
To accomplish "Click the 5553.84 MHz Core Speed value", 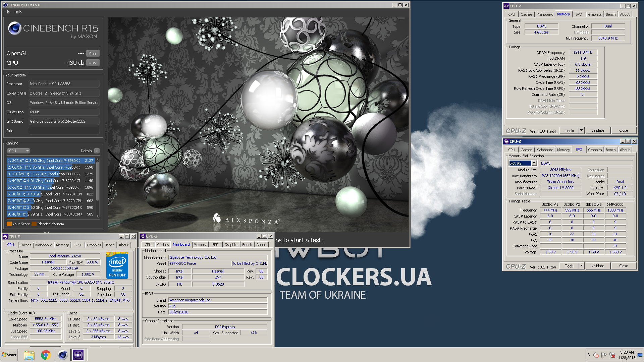I will [x=46, y=319].
